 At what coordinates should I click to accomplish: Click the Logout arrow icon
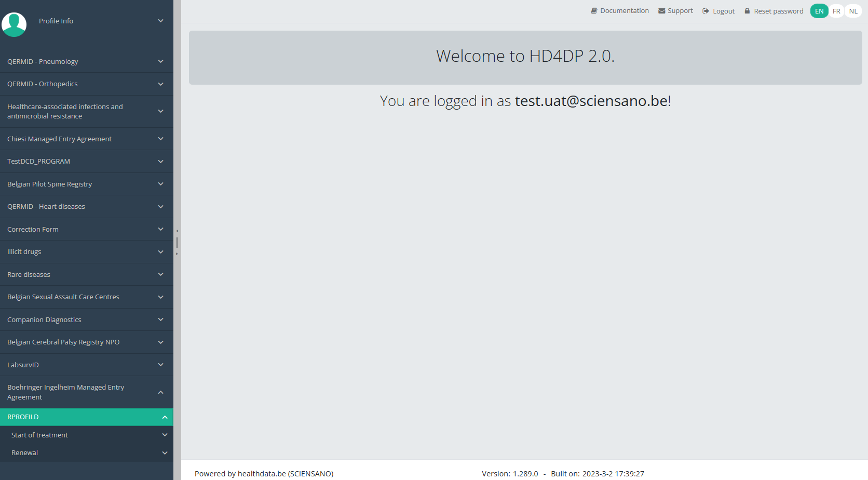[x=706, y=11]
